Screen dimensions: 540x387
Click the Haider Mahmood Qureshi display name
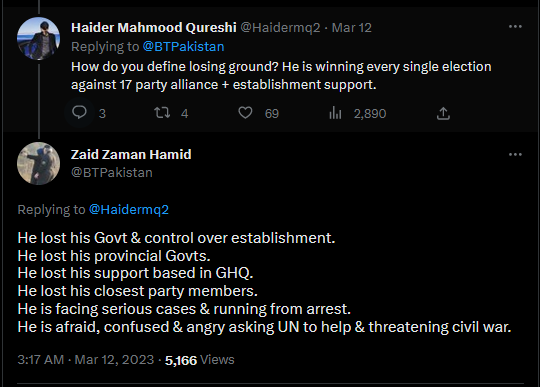coord(154,28)
